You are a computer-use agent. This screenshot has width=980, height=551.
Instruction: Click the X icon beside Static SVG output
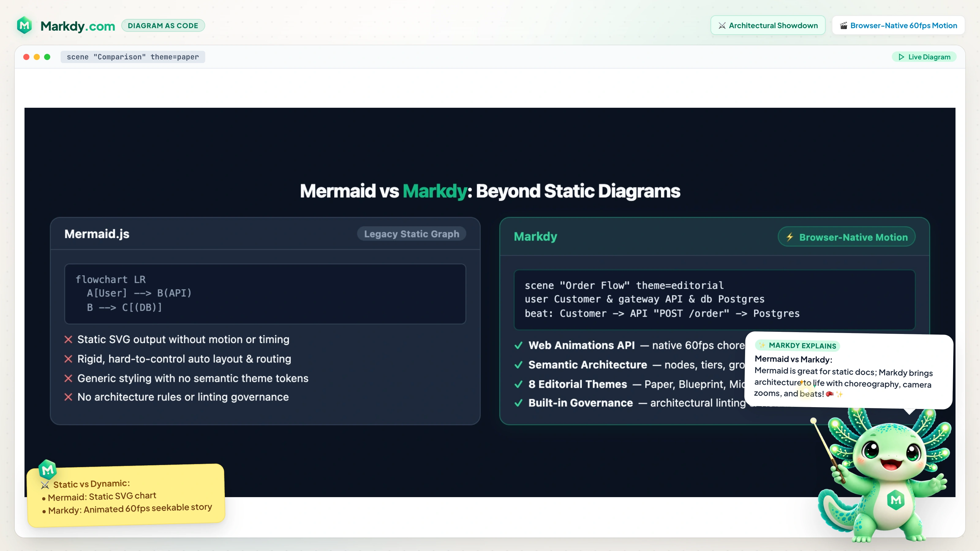pyautogui.click(x=69, y=339)
